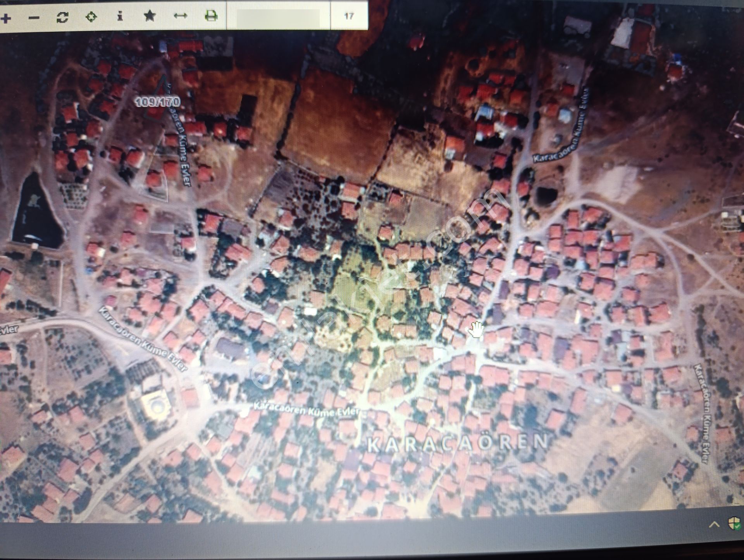Click the star favorites icon
The width and height of the screenshot is (744, 560).
click(x=150, y=16)
